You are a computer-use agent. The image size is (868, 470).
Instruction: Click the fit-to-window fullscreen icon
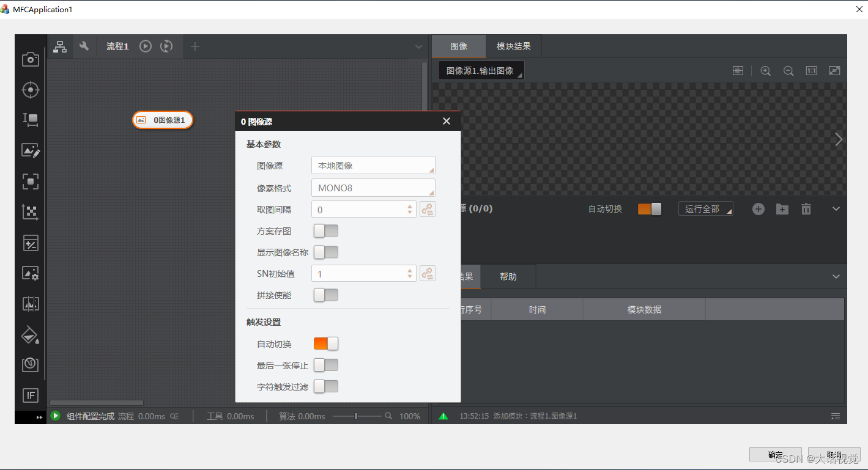point(835,71)
